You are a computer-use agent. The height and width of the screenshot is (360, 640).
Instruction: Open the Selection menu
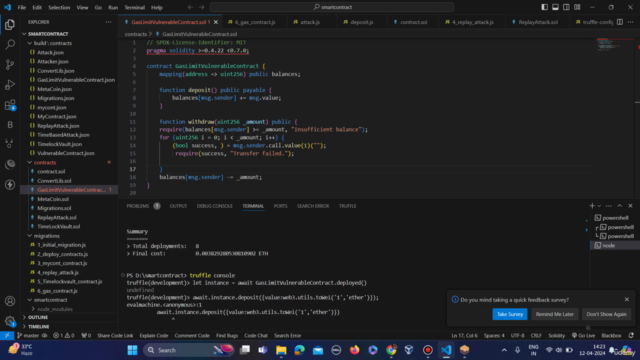(59, 7)
